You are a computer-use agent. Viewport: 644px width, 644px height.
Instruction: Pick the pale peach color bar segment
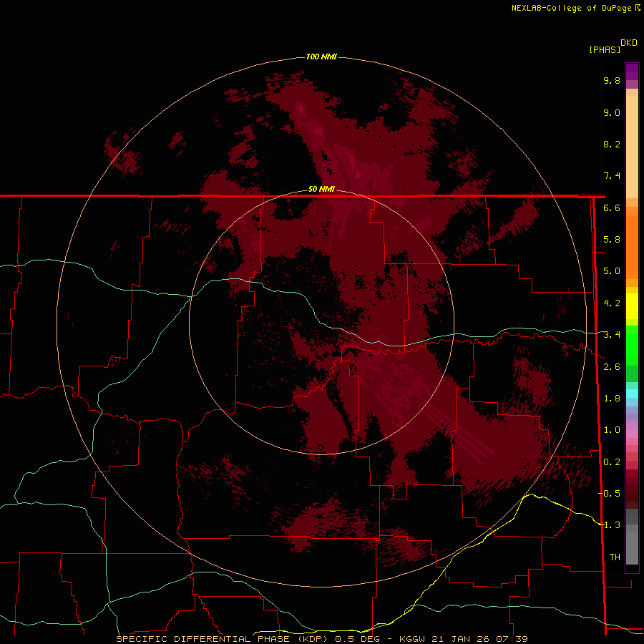tap(632, 147)
